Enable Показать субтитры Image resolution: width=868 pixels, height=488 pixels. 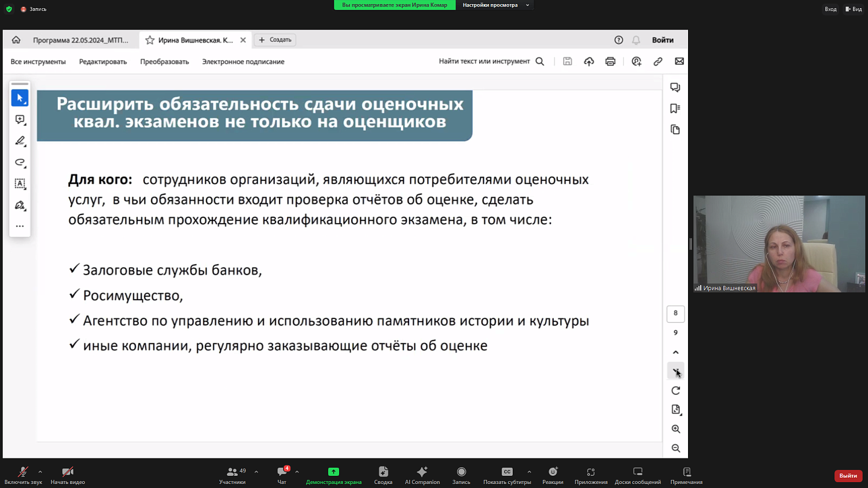[507, 475]
